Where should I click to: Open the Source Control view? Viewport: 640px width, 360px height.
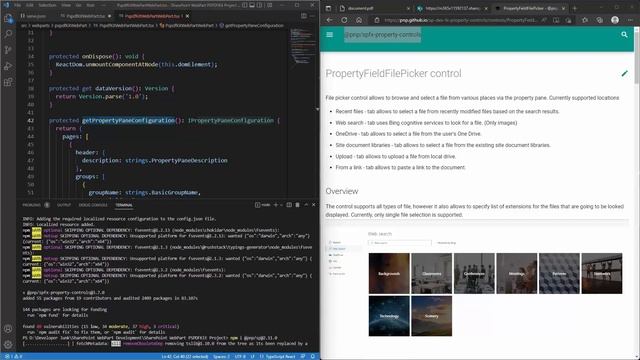(x=8, y=50)
